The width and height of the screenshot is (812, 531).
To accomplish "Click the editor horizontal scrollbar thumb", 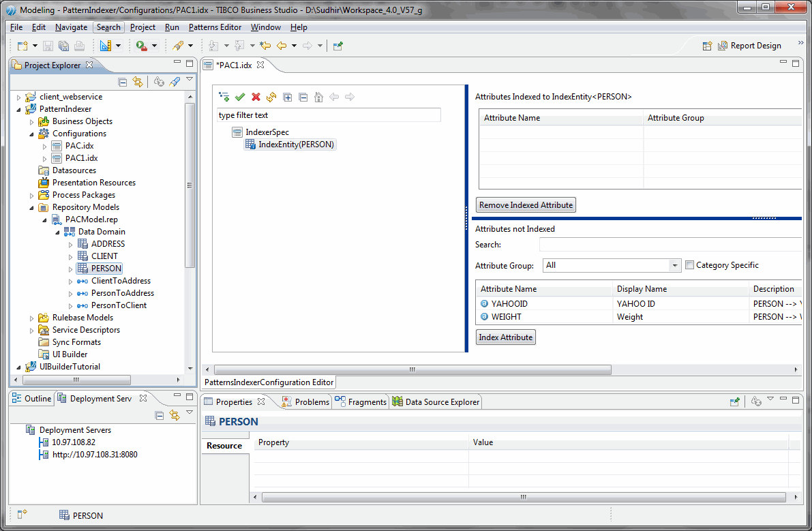I will [412, 369].
